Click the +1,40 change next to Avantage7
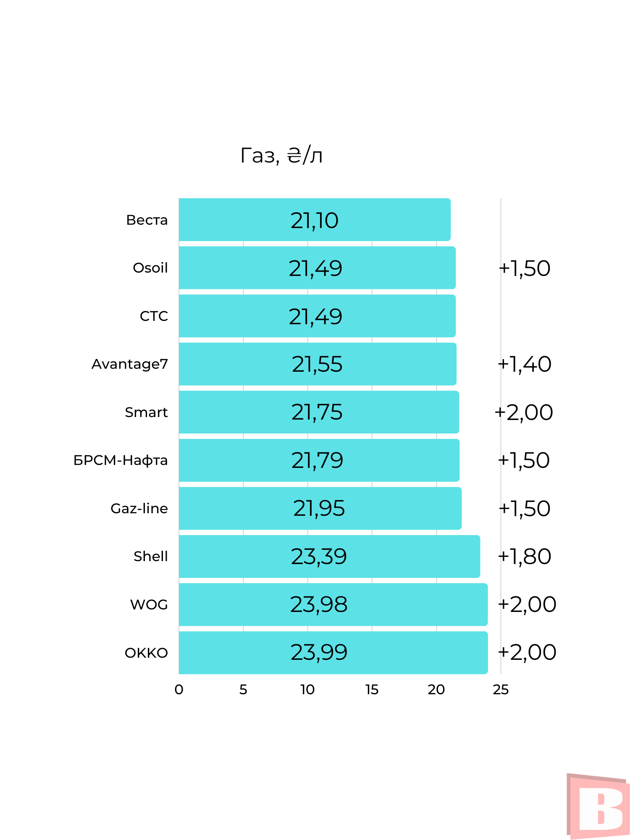Screen dimensions: 630x840 click(x=524, y=364)
